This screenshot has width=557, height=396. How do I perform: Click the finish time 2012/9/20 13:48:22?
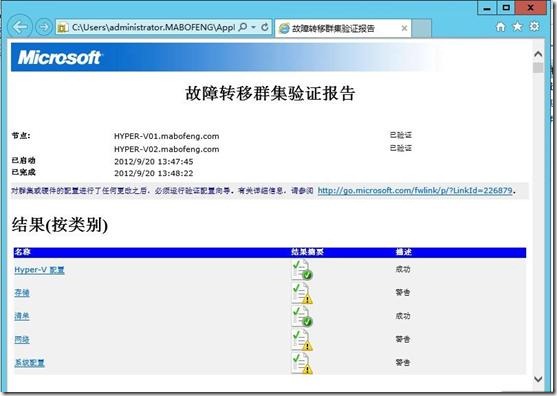(154, 173)
